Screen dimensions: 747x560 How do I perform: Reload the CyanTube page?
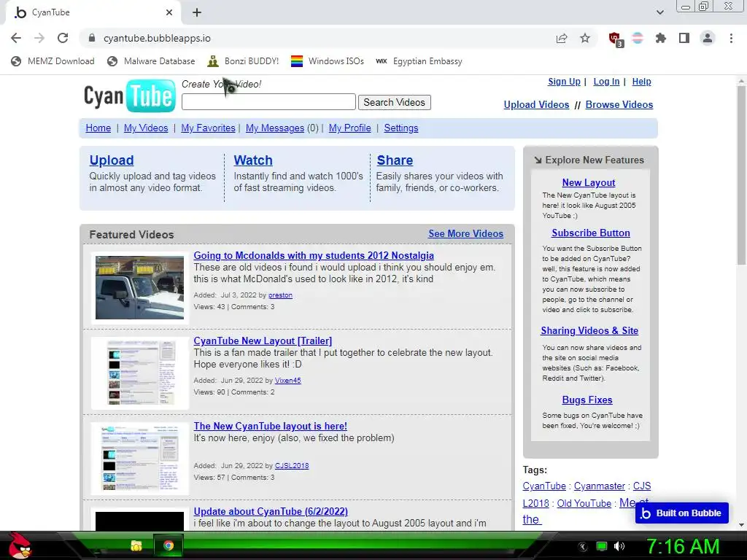[x=63, y=38]
